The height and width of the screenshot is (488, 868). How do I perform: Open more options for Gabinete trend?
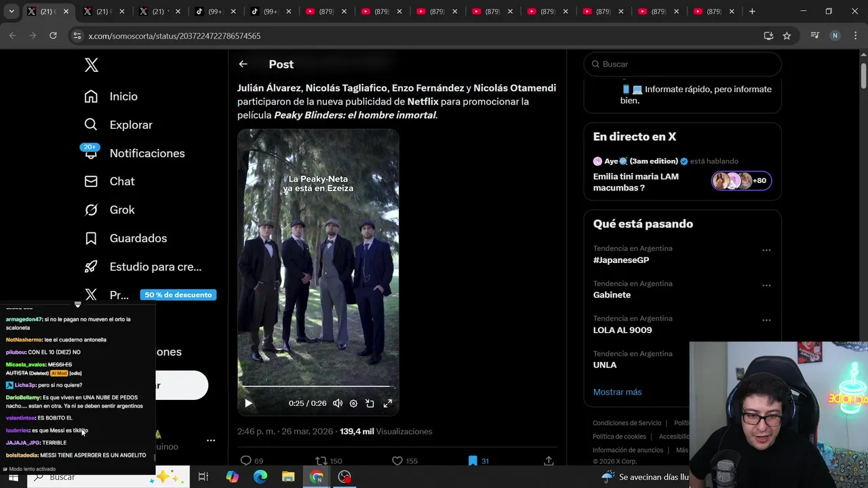[766, 285]
